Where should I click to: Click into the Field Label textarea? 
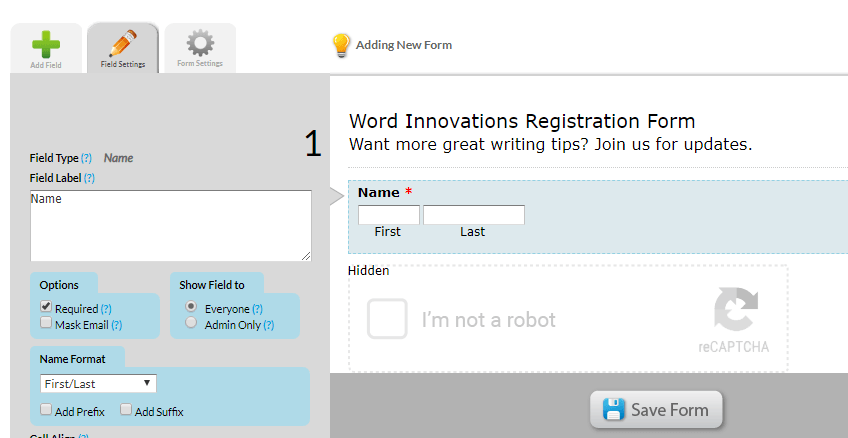pos(171,225)
